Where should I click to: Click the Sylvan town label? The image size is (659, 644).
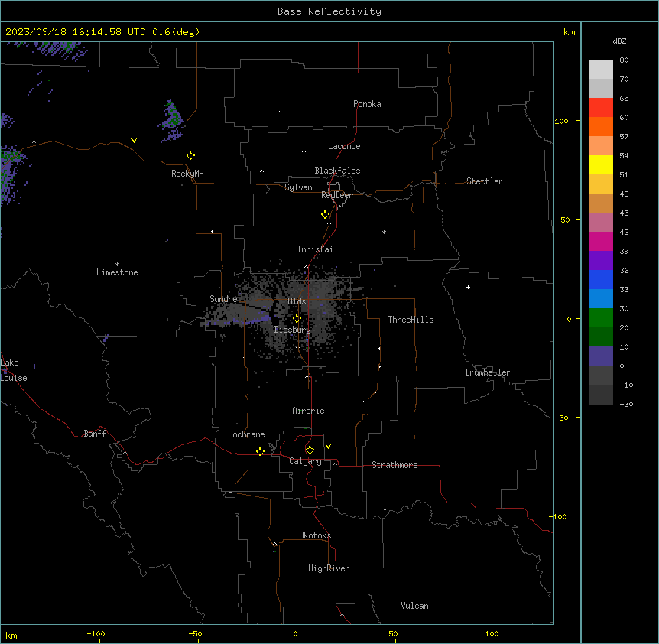pos(298,187)
